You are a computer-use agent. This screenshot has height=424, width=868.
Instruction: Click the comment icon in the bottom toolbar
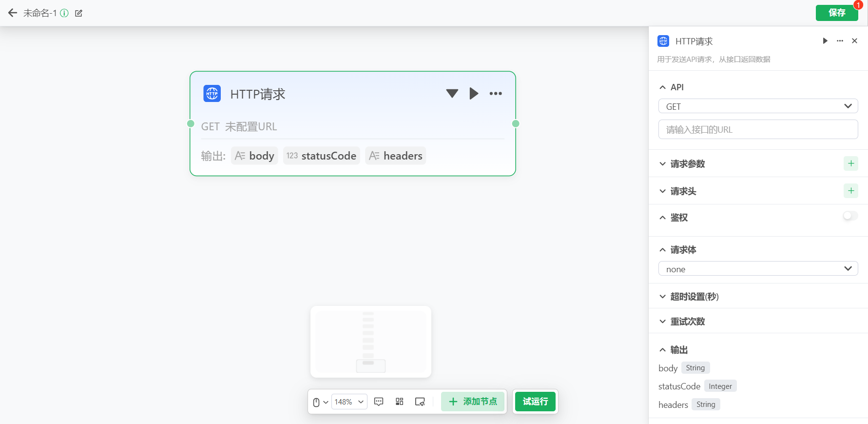[x=379, y=402]
